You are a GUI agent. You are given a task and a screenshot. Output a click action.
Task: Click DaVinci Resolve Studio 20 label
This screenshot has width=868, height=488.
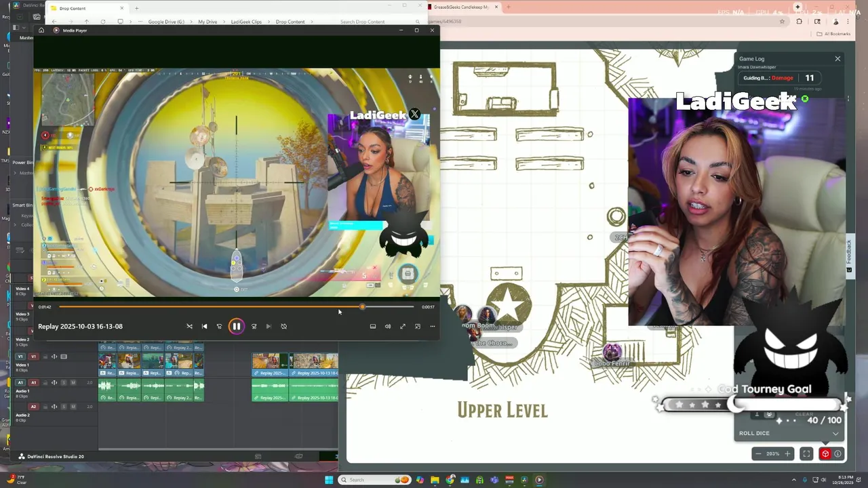(x=56, y=456)
